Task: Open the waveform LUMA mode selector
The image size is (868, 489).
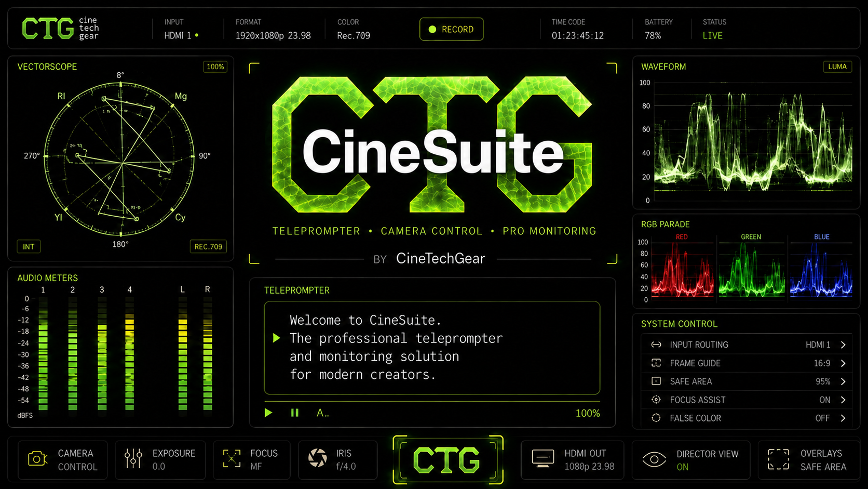Action: (x=837, y=67)
